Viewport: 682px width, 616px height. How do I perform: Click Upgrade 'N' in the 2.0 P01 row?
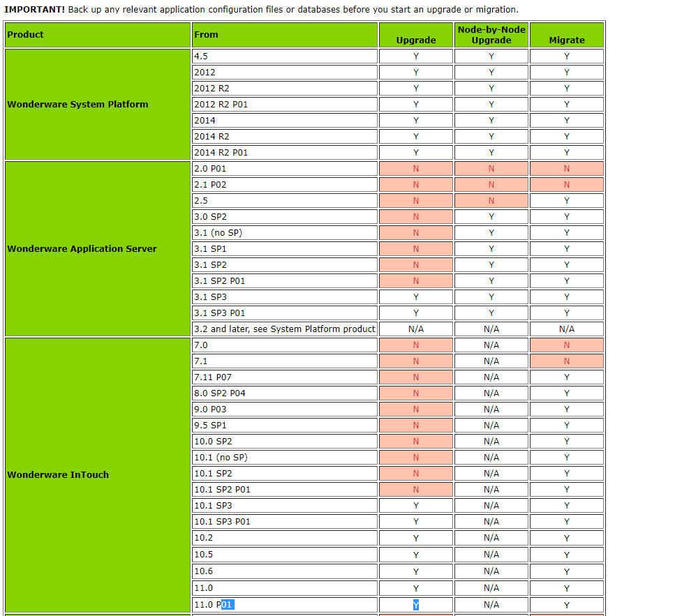click(416, 169)
